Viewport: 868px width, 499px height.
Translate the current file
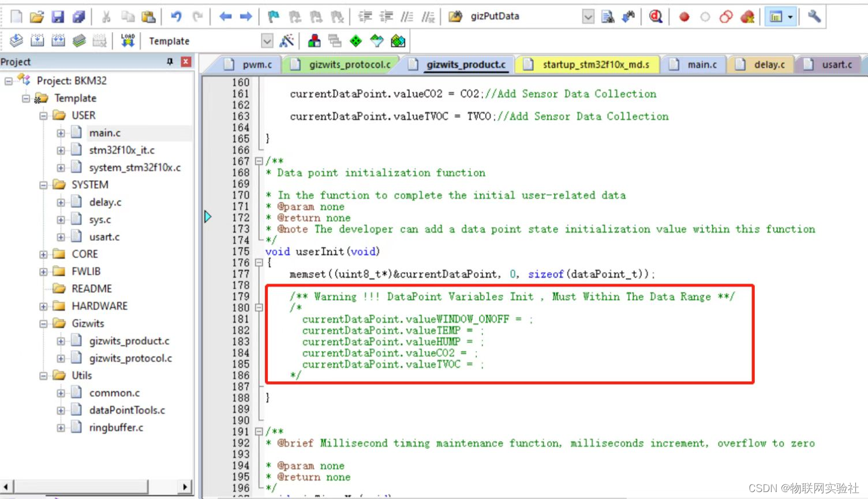pyautogui.click(x=16, y=40)
